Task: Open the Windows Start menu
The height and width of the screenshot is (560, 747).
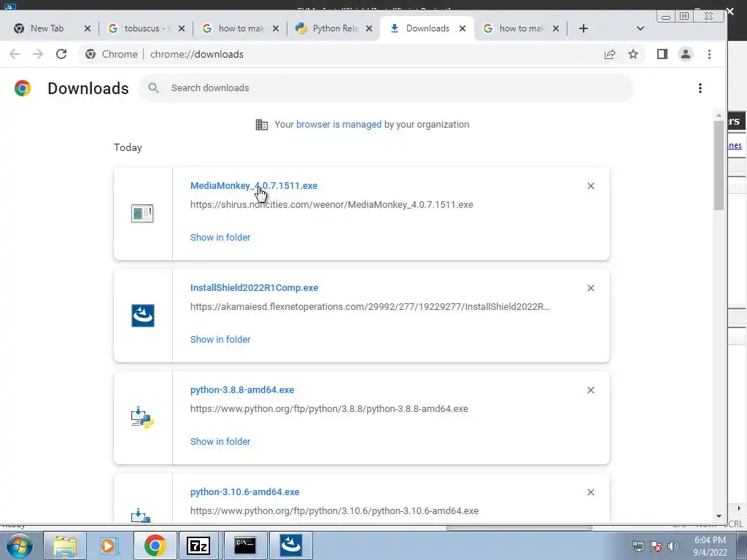Action: (x=20, y=545)
